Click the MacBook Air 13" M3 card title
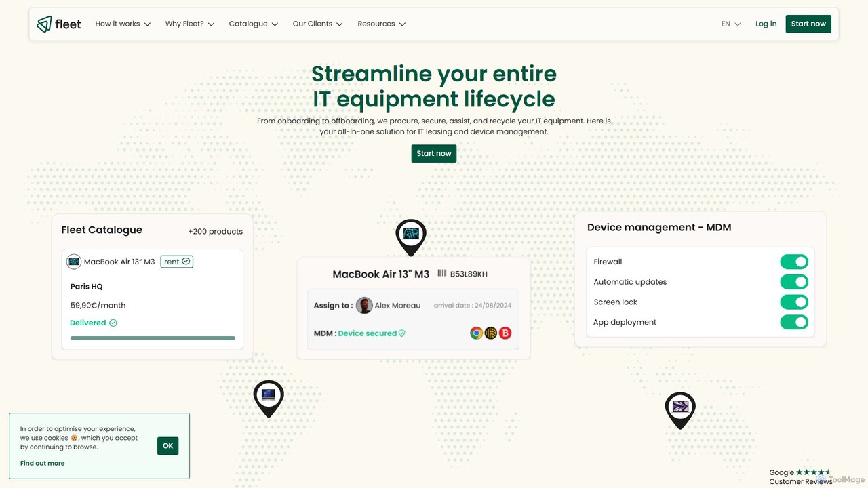Image resolution: width=868 pixels, height=488 pixels. click(x=381, y=274)
